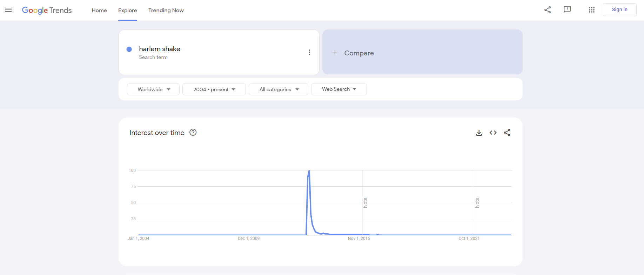Open the Google apps grid

[x=592, y=10]
